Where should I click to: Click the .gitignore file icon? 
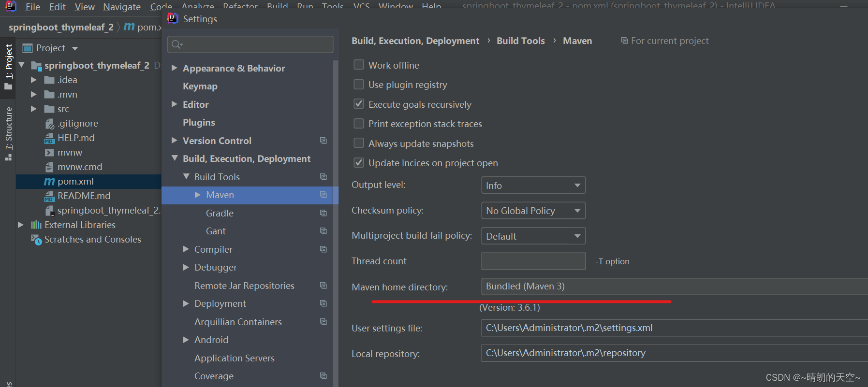[49, 124]
